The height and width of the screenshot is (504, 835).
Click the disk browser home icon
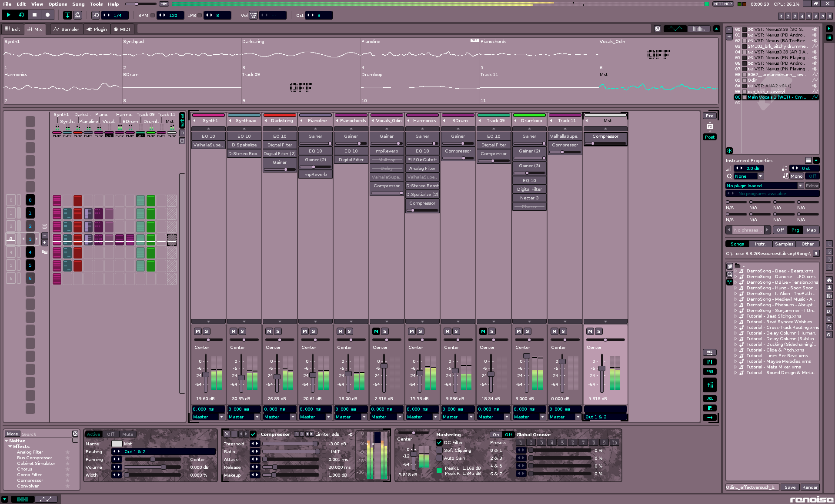pos(829,280)
